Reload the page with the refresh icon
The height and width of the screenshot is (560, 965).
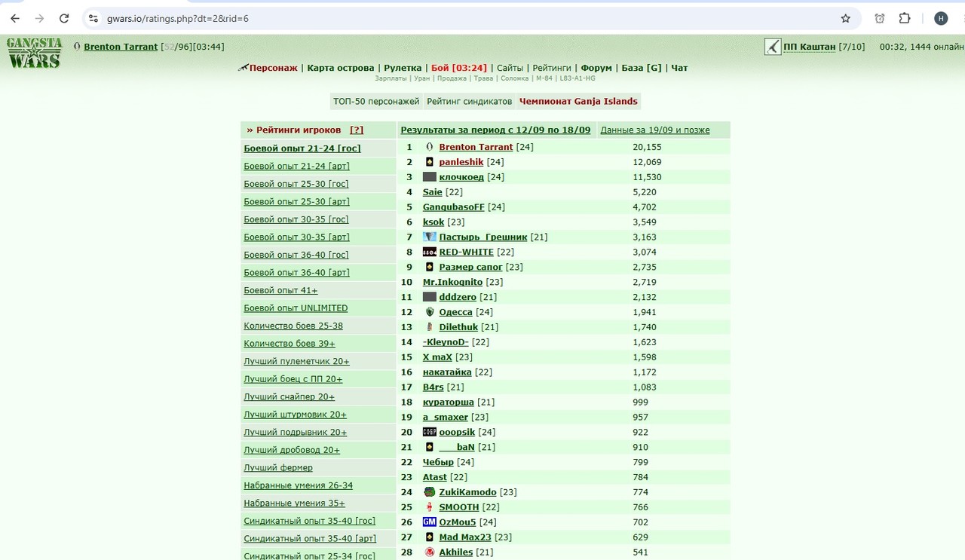pyautogui.click(x=64, y=18)
